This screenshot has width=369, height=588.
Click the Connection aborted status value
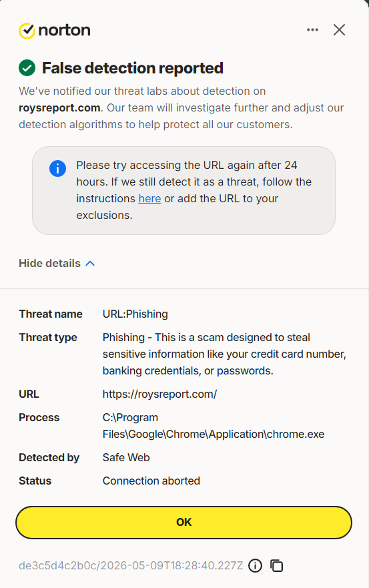151,481
